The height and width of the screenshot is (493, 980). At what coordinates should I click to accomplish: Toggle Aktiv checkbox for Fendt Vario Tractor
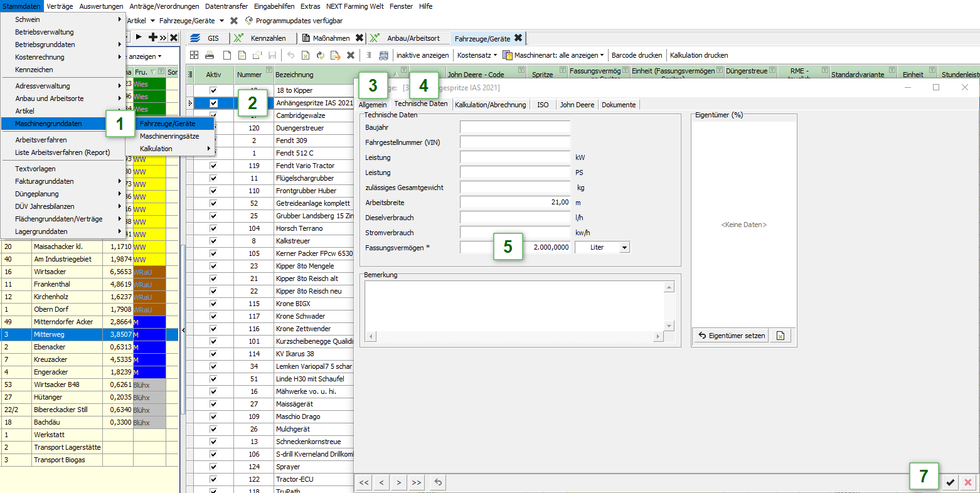(213, 166)
